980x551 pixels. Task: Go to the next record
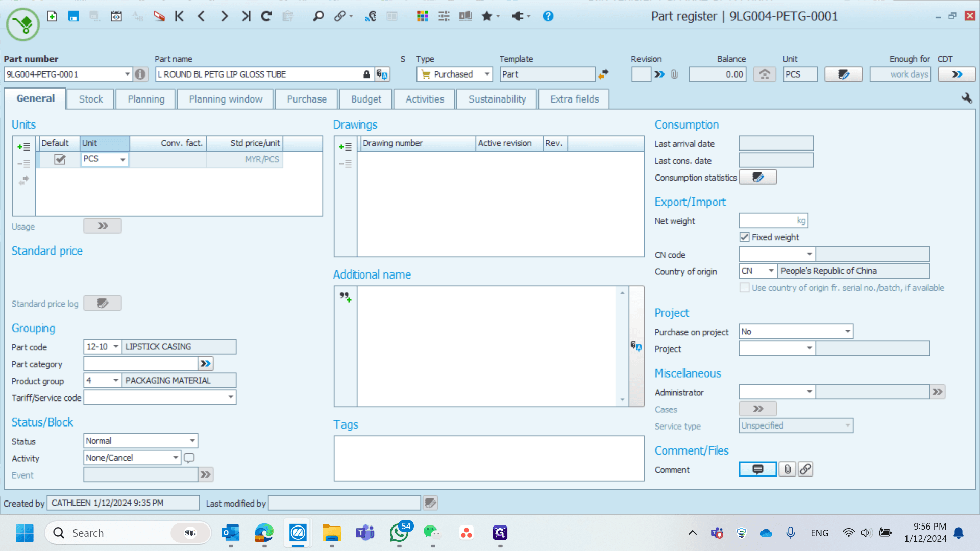[224, 16]
